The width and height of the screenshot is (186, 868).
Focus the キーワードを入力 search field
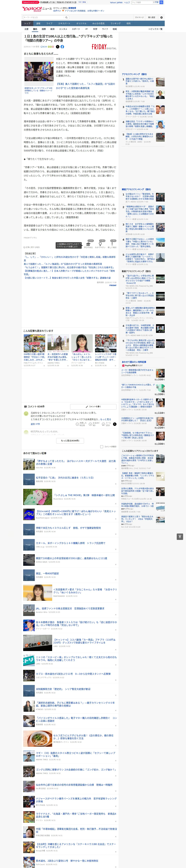(43, 17)
